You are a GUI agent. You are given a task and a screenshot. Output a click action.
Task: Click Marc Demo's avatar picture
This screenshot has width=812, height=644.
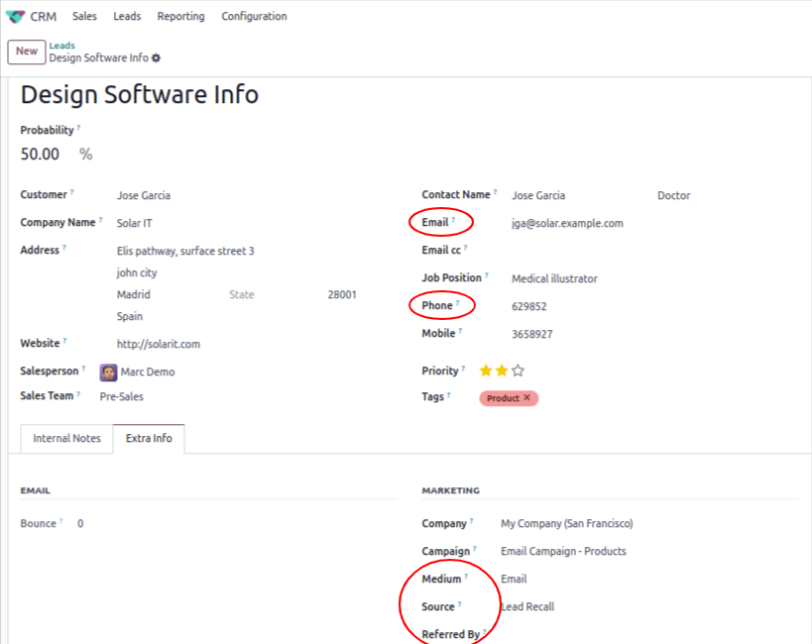[x=109, y=372]
